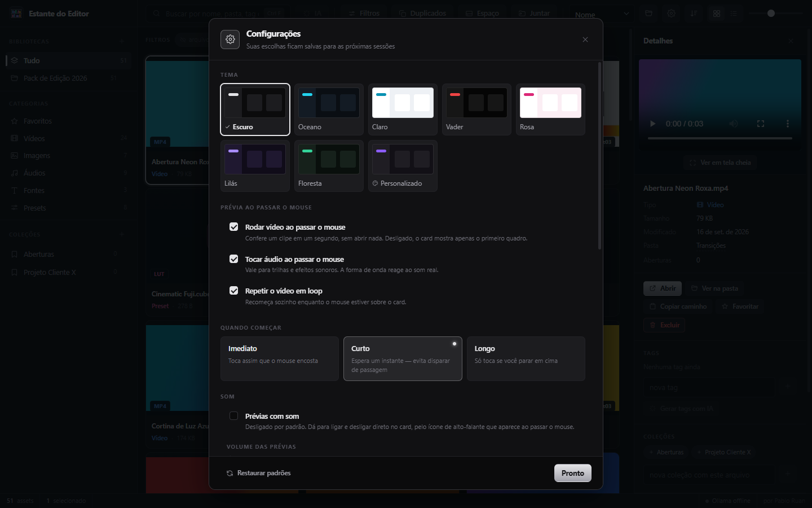812x508 pixels.
Task: Pick the Longo start option
Action: [x=526, y=359]
